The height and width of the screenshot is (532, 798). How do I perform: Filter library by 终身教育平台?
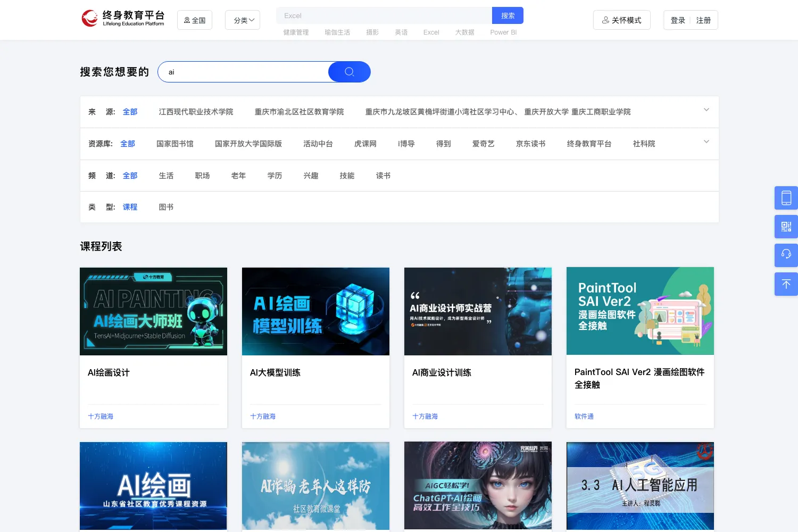click(589, 144)
